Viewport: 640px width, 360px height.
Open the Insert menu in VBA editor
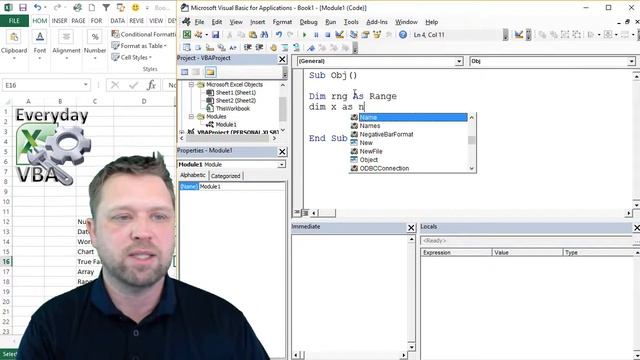click(x=258, y=22)
